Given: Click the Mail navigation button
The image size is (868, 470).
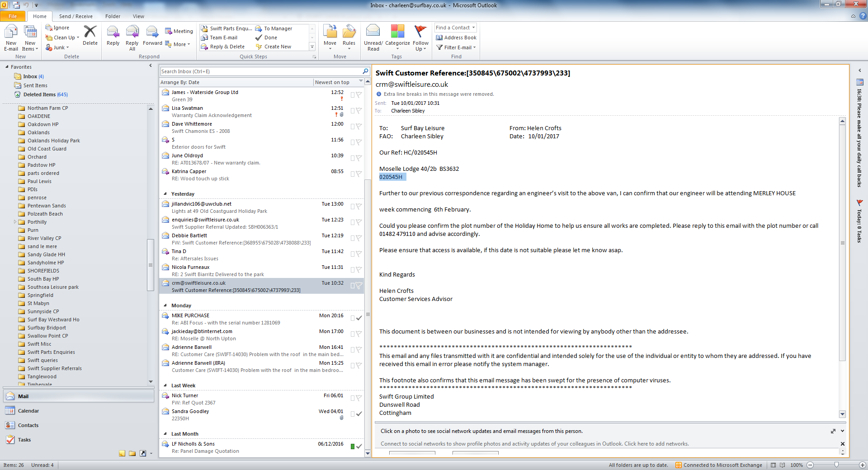Looking at the screenshot, I should point(79,396).
